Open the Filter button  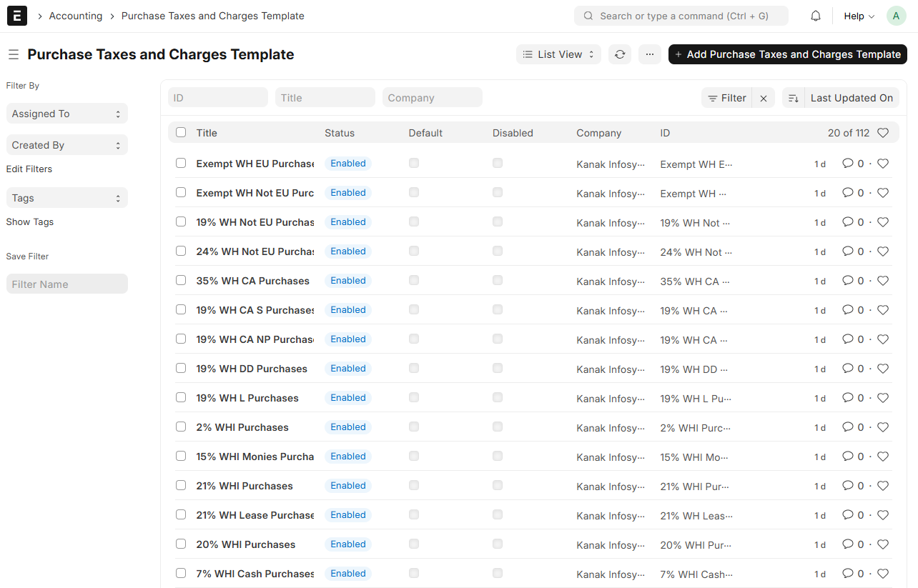(727, 98)
